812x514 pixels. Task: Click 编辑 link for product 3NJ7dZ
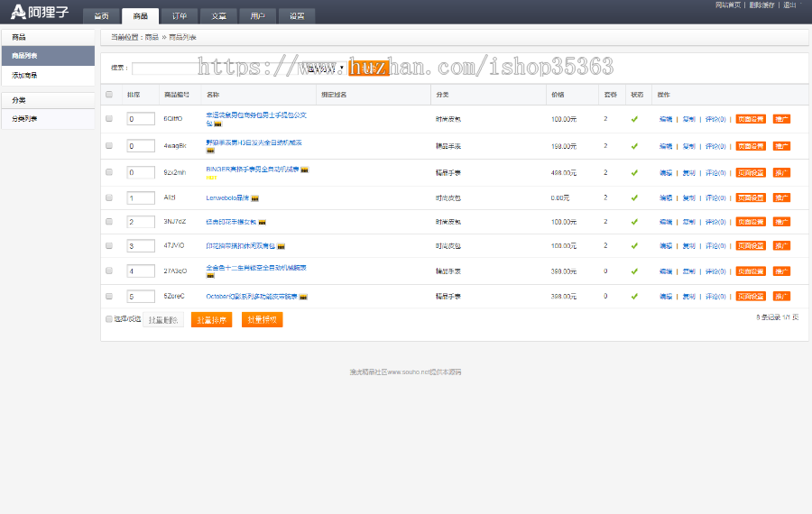[x=666, y=222]
